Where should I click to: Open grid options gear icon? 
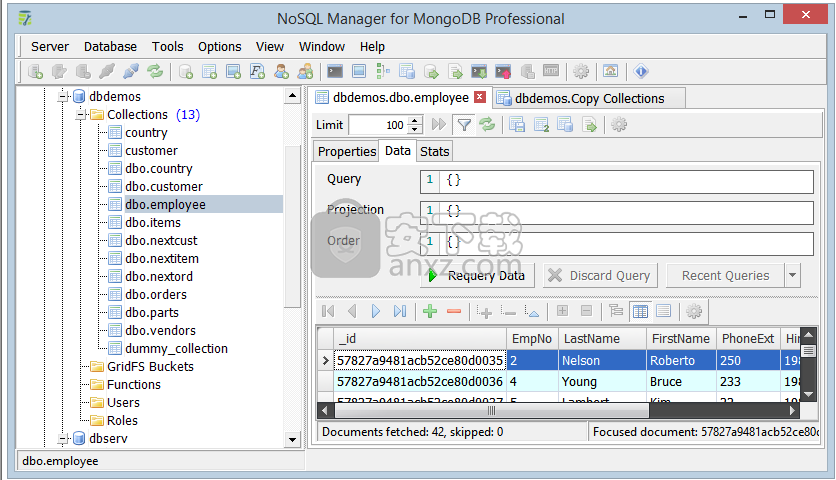(x=694, y=311)
